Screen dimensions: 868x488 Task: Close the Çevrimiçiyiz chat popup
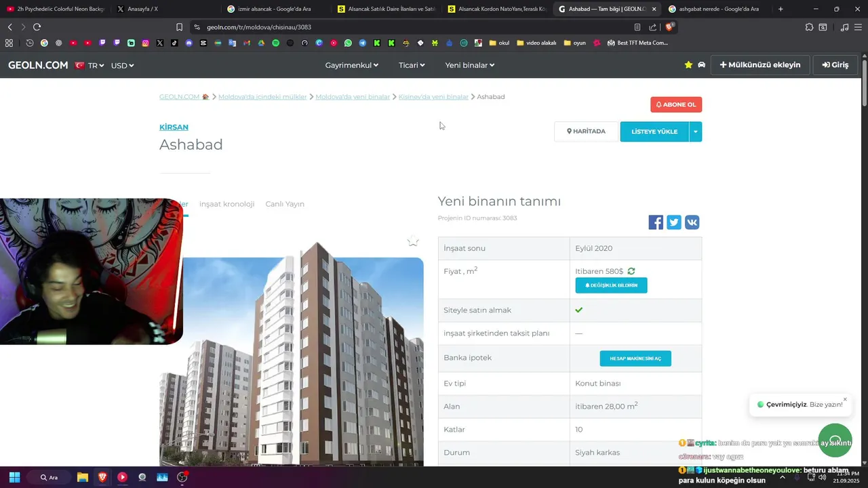(x=845, y=399)
